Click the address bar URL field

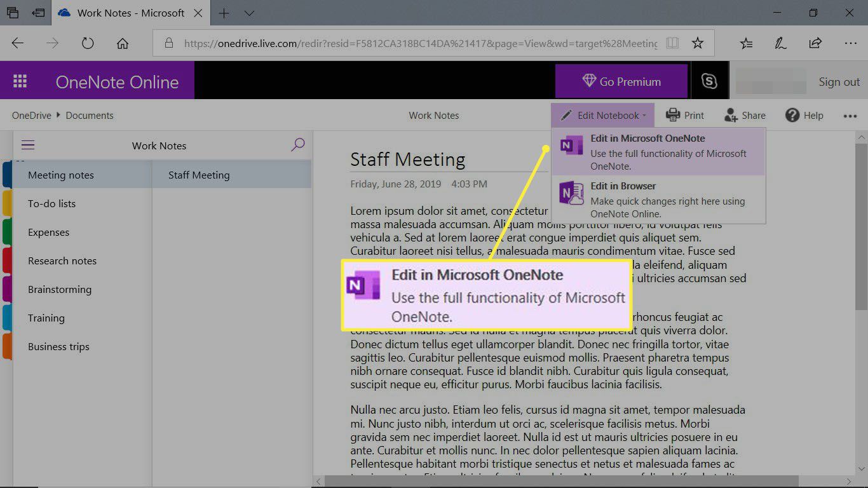click(421, 43)
